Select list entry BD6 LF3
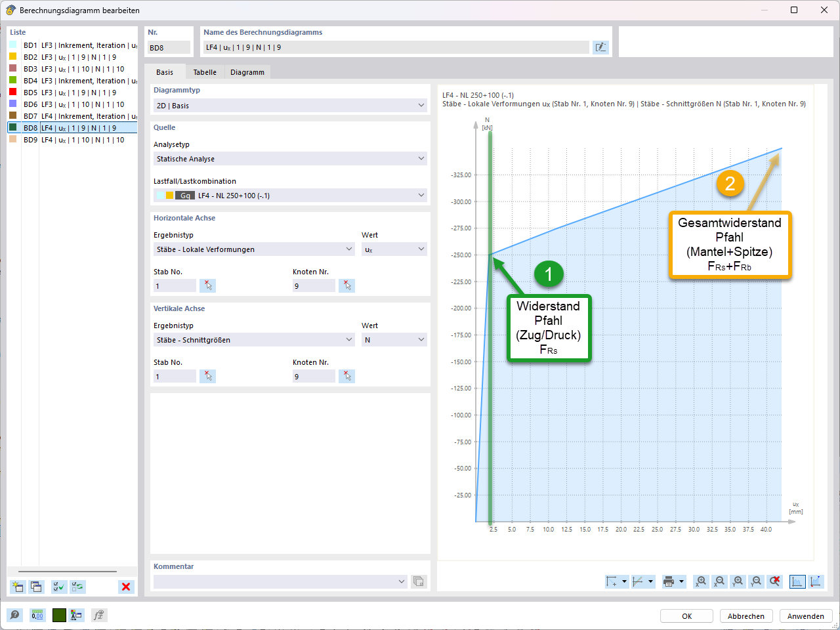 click(72, 104)
